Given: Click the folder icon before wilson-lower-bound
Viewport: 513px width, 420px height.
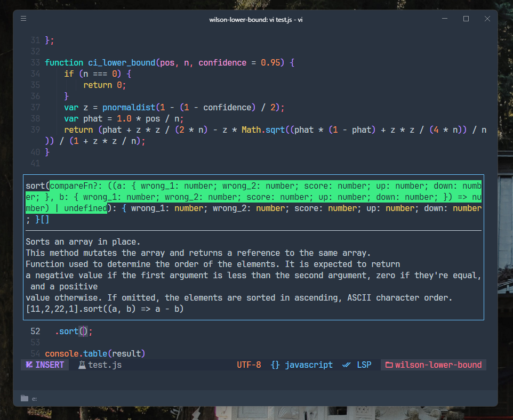Looking at the screenshot, I should tap(389, 365).
